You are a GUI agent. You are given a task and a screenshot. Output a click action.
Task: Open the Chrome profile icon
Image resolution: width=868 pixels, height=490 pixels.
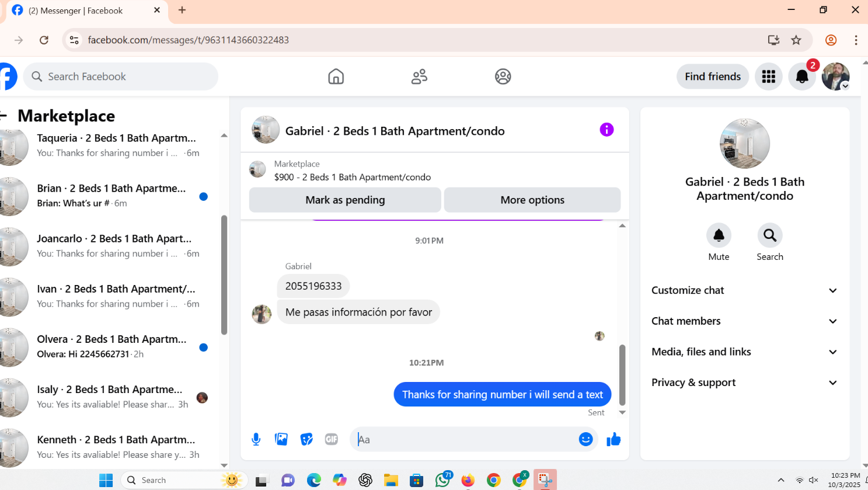[831, 40]
